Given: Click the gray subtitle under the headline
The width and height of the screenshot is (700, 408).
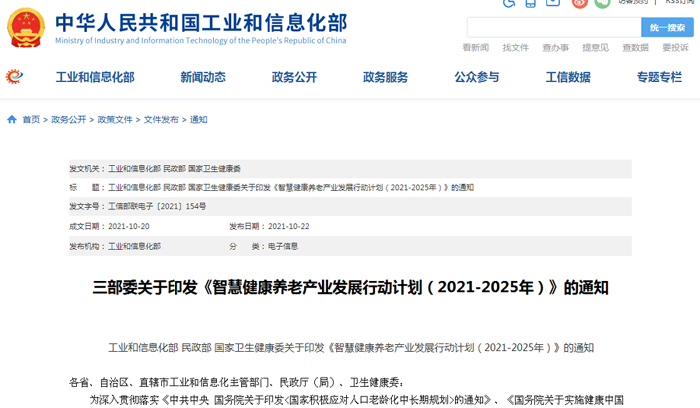Looking at the screenshot, I should click(351, 348).
